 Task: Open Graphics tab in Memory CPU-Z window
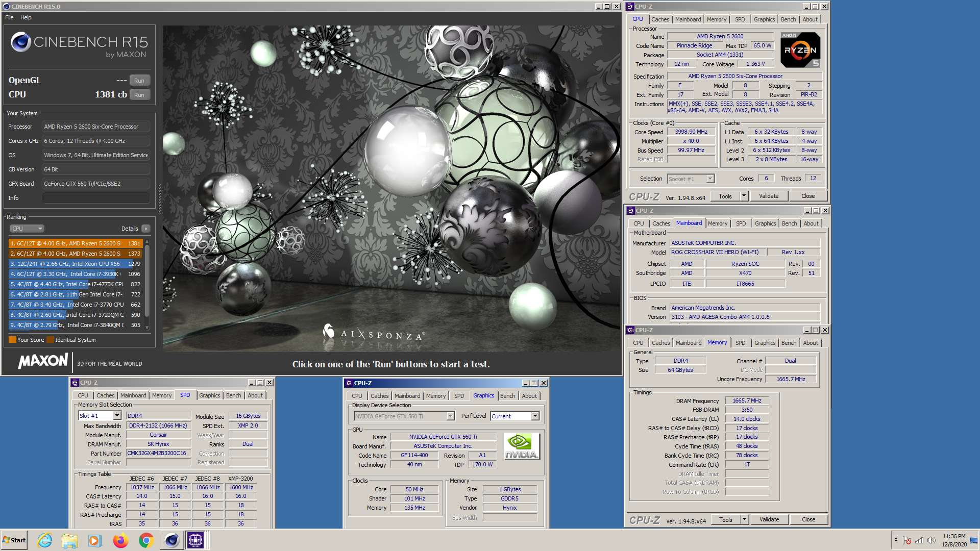point(765,343)
